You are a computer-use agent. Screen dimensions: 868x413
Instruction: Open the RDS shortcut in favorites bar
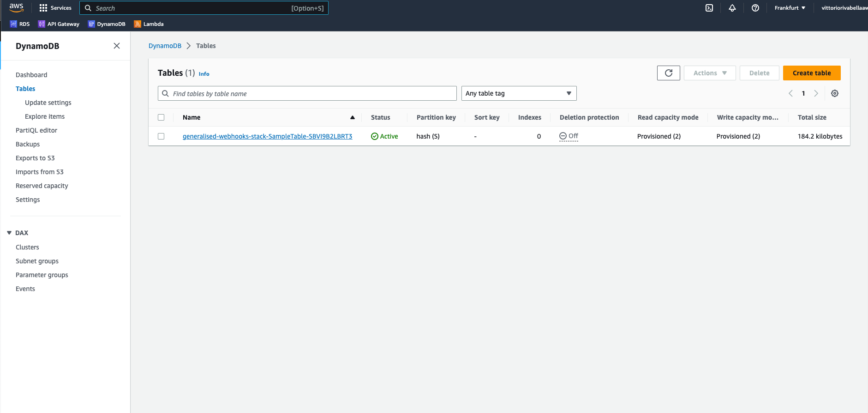pos(20,24)
